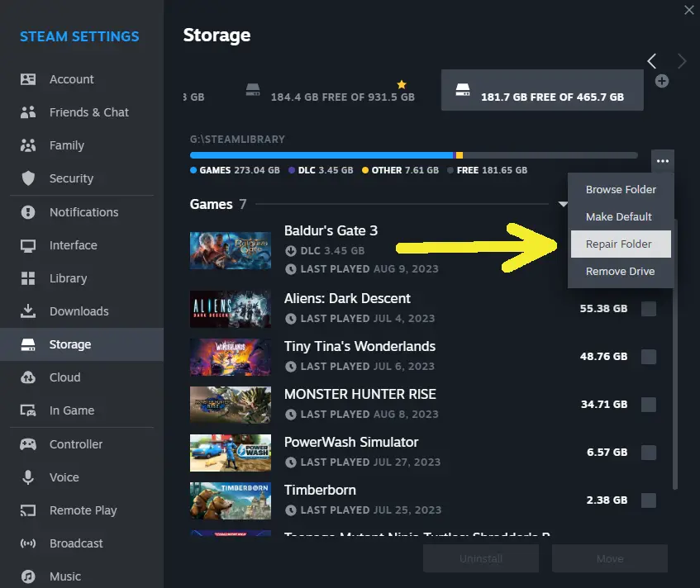Select the Controller gamepad icon in sidebar
700x588 pixels.
[x=28, y=444]
